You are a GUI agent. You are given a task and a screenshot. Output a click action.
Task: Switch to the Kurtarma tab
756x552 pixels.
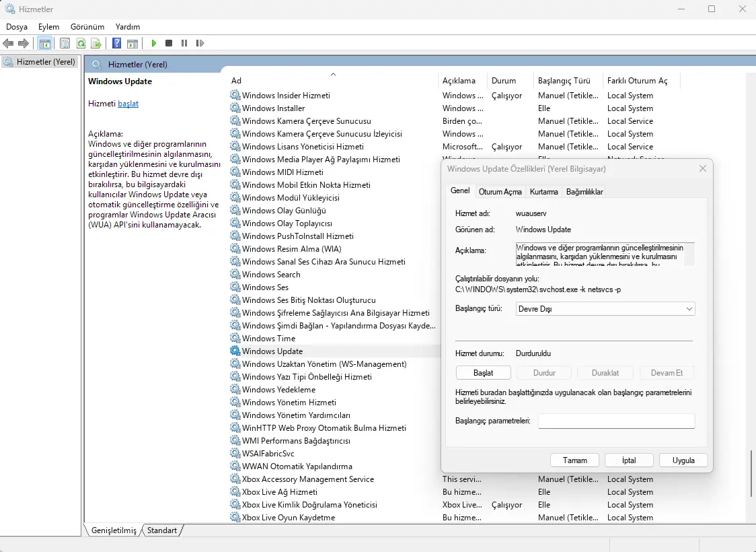point(544,192)
